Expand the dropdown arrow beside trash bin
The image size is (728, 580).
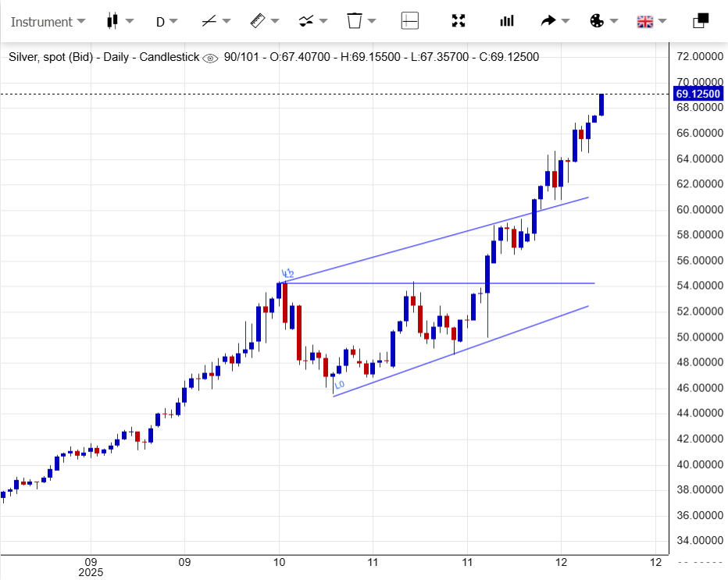(x=373, y=21)
